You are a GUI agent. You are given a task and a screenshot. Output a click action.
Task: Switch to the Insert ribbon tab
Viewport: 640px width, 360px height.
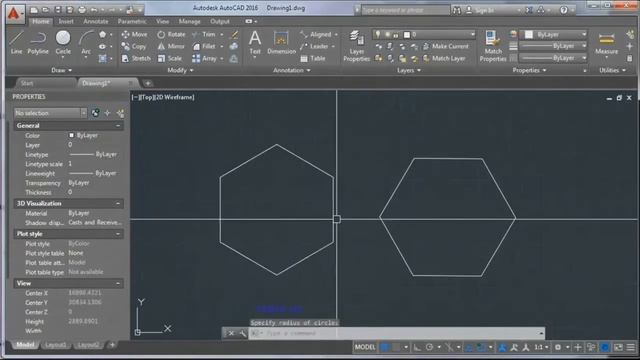pyautogui.click(x=66, y=21)
